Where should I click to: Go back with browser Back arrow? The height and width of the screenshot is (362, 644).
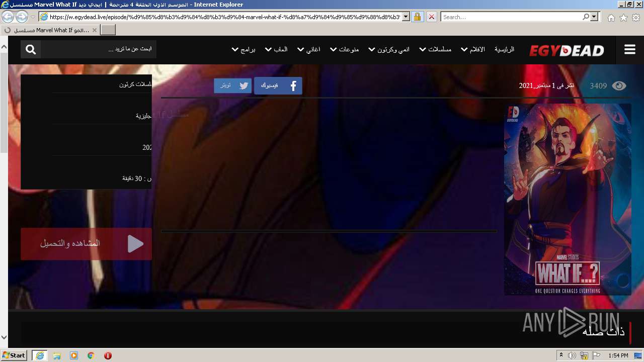coord(8,17)
